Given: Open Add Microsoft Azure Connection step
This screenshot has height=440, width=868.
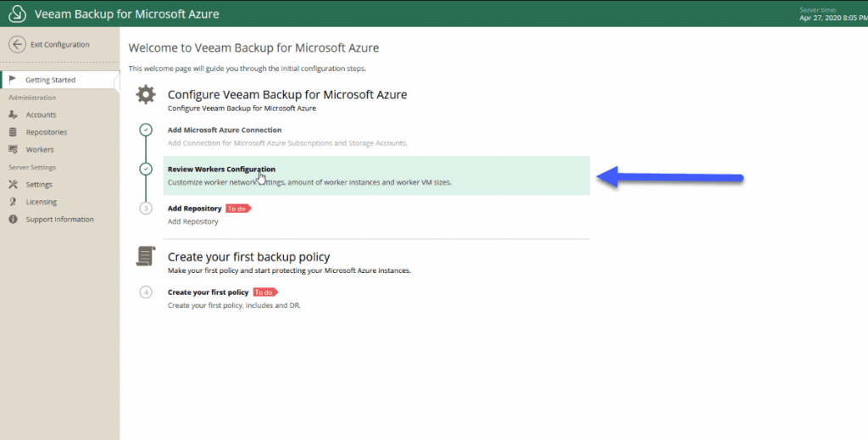Looking at the screenshot, I should [224, 130].
